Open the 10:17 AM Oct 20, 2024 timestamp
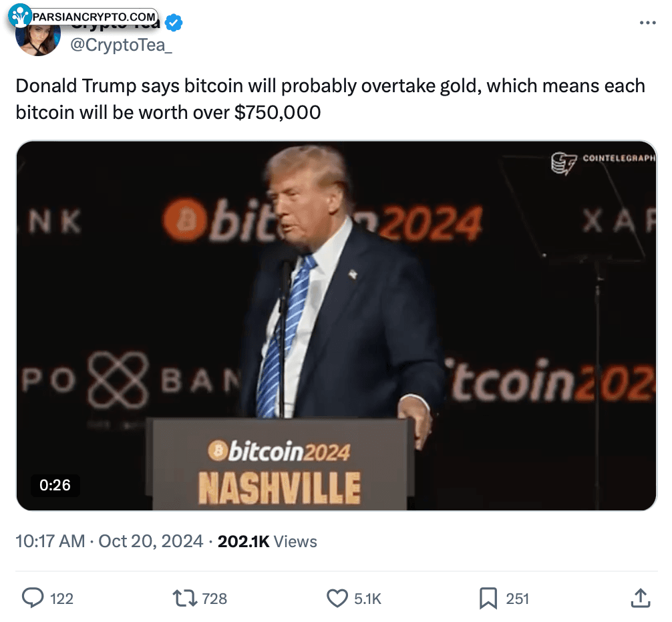Screen dimensions: 672x622 [x=110, y=541]
